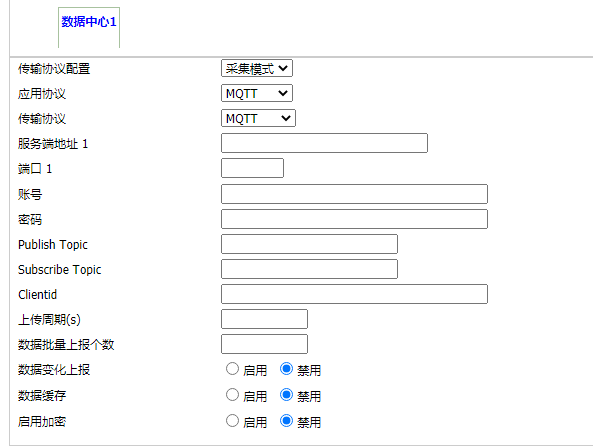Click the Clientid input box
This screenshot has height=447, width=593.
point(354,294)
